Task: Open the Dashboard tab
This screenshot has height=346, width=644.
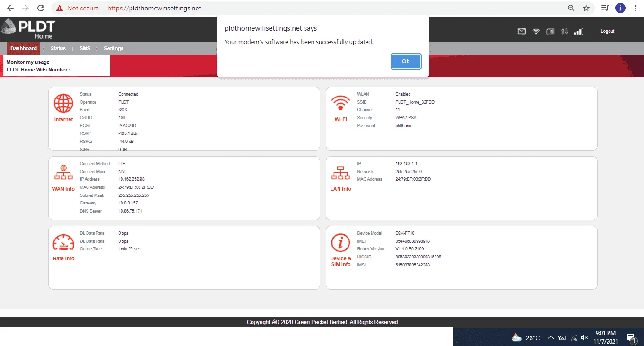Action: (24, 48)
